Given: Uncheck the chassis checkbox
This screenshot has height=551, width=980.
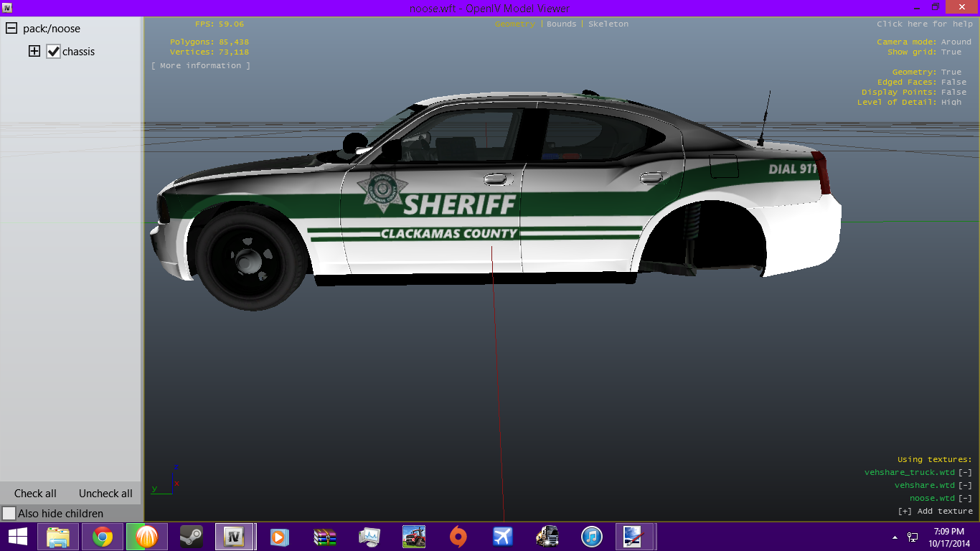Looking at the screenshot, I should pyautogui.click(x=53, y=52).
